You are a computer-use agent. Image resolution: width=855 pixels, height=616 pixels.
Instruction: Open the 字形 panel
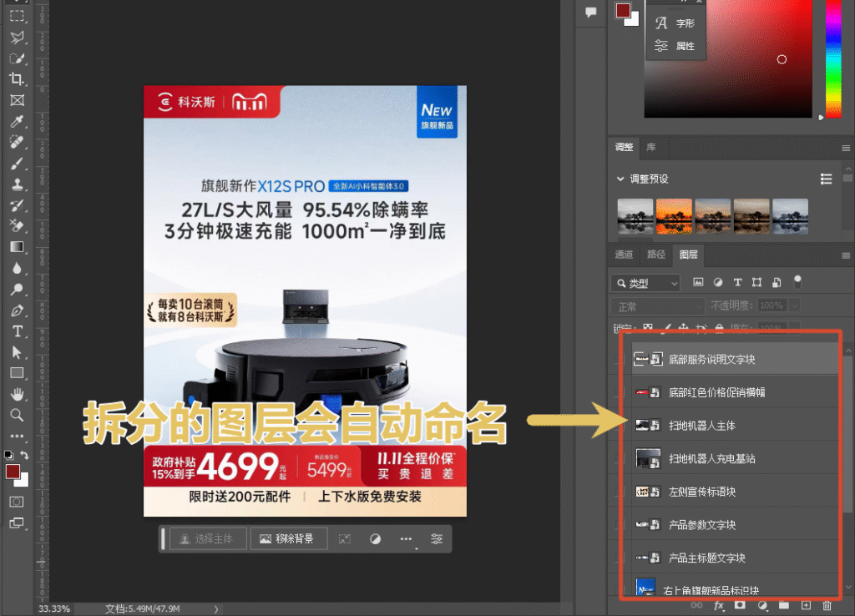(x=676, y=23)
